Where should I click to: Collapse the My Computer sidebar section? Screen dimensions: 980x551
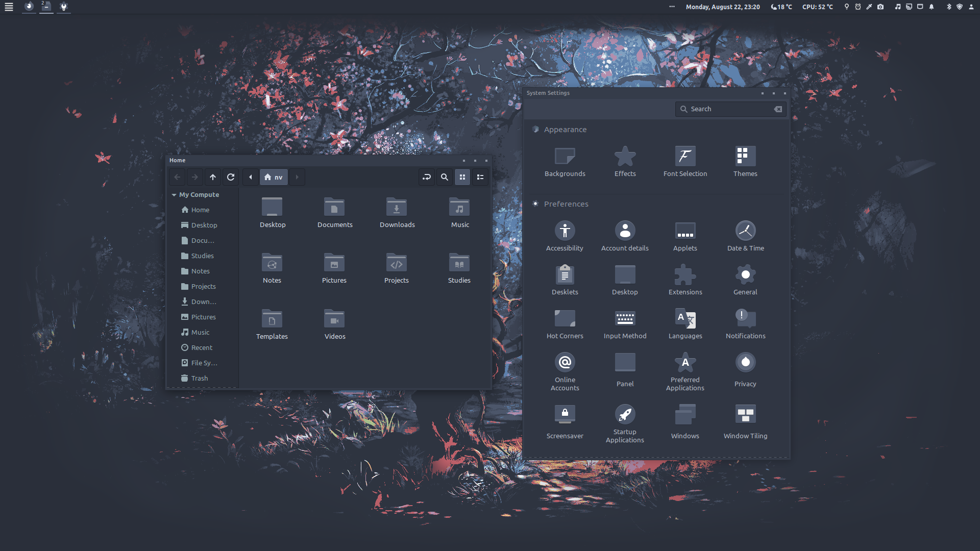point(174,195)
